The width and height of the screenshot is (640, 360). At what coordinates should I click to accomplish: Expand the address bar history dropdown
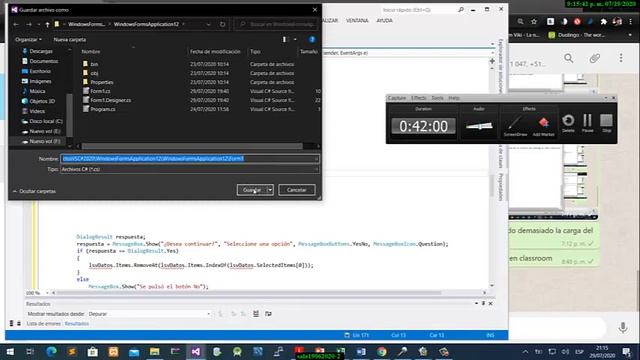click(x=209, y=24)
